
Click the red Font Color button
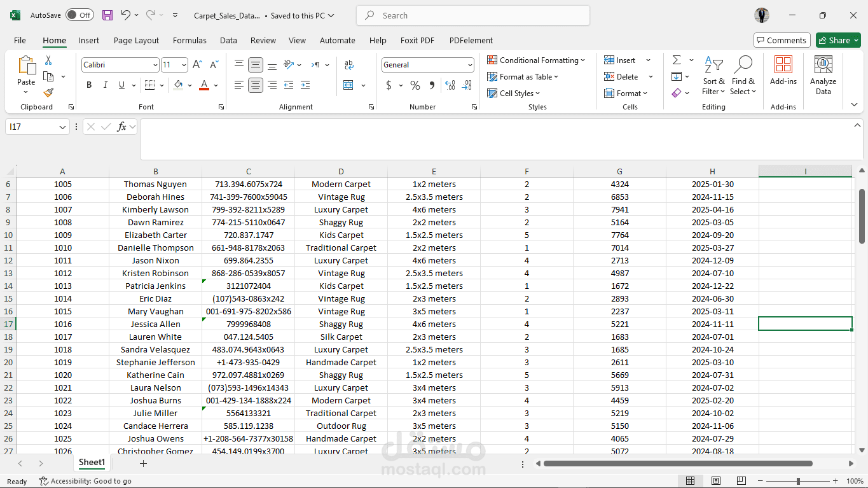204,85
